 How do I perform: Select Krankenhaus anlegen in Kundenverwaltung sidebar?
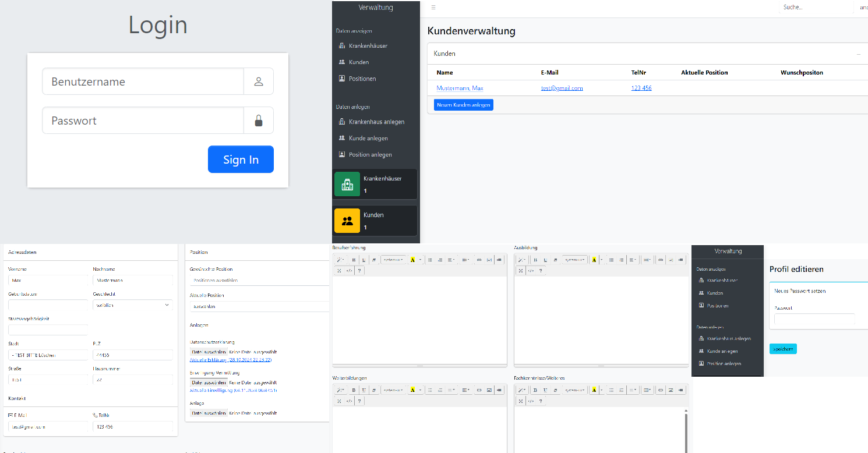(376, 122)
